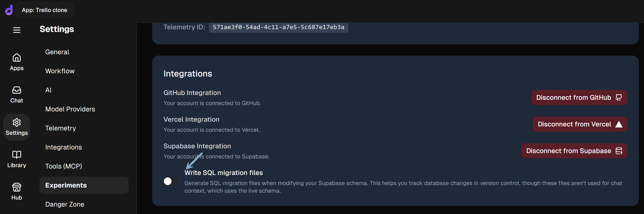This screenshot has width=644, height=214.
Task: Open Model Providers settings section
Action: pos(70,109)
